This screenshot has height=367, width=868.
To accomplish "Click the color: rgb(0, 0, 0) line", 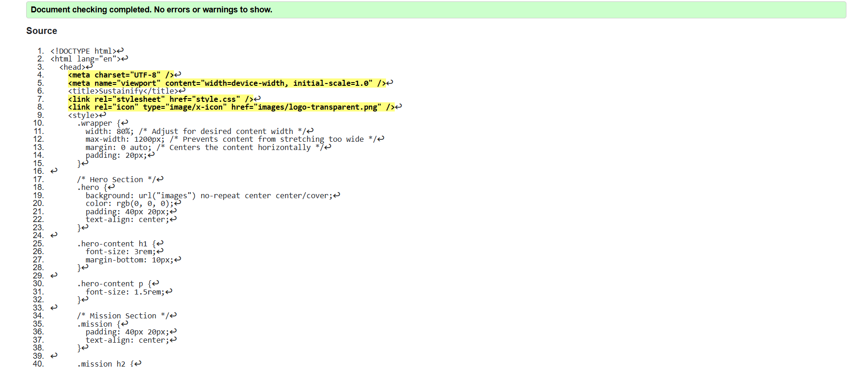I will pos(133,203).
